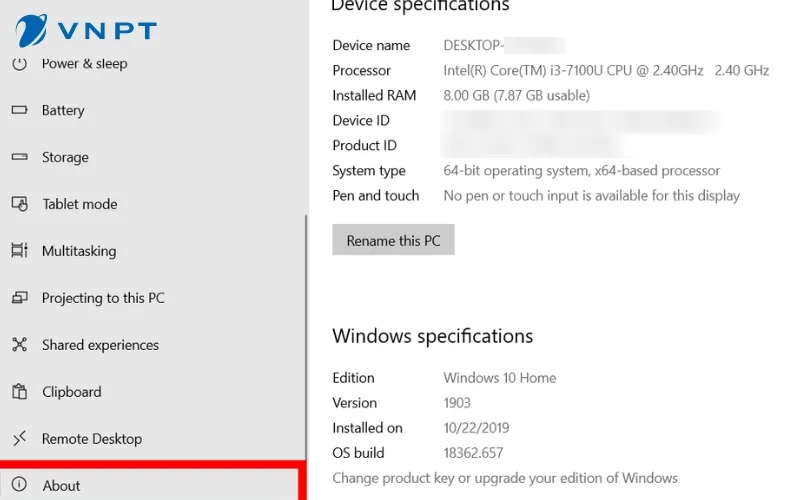800x500 pixels.
Task: Open Remote Desktop using its icon
Action: tap(19, 439)
